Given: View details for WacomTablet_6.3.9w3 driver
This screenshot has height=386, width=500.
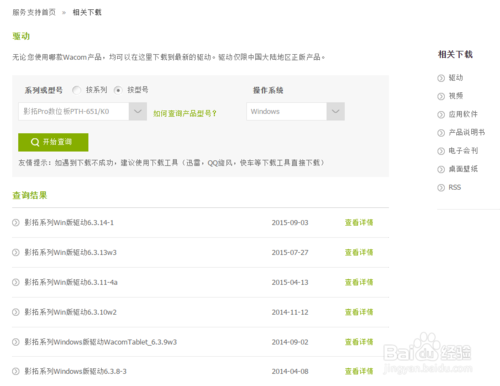Looking at the screenshot, I should click(359, 342).
